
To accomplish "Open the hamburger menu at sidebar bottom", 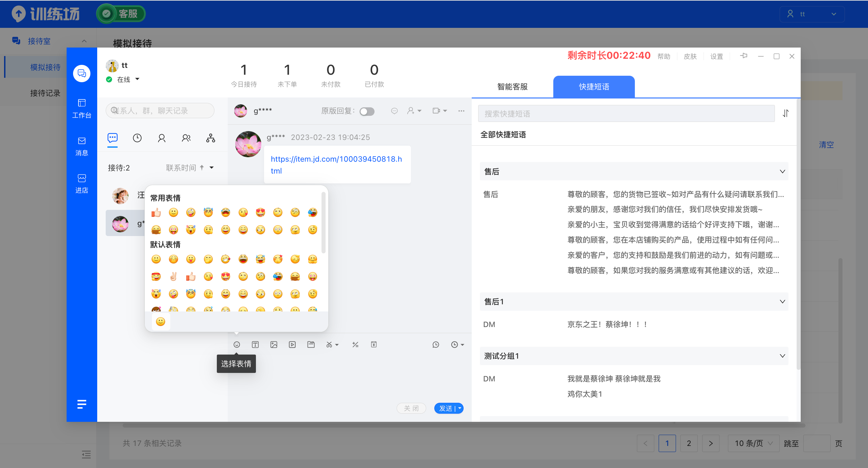I will [82, 404].
